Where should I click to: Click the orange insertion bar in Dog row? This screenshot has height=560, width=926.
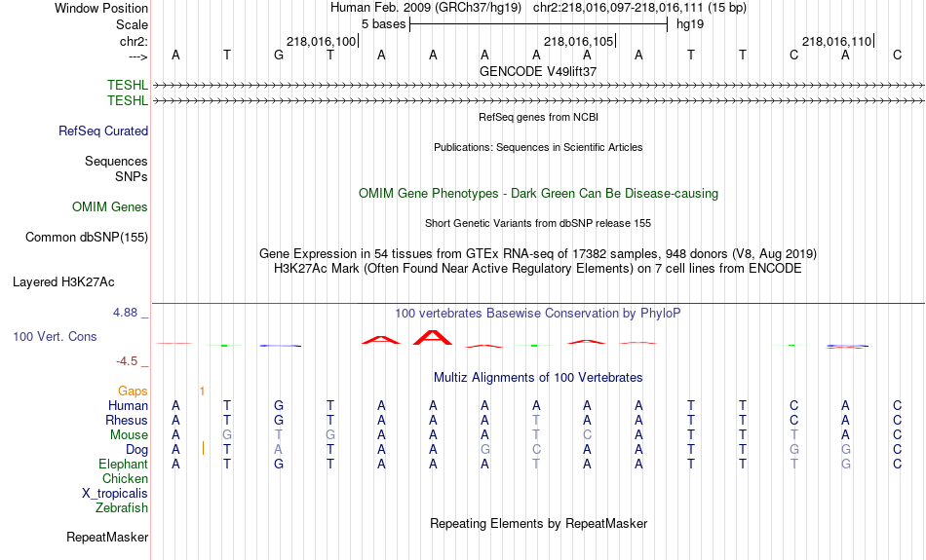(x=203, y=448)
